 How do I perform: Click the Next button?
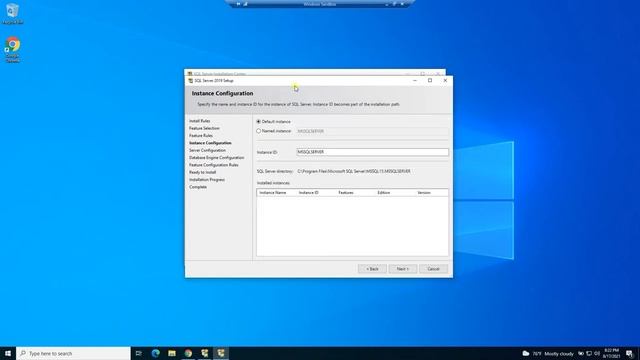[x=402, y=269]
